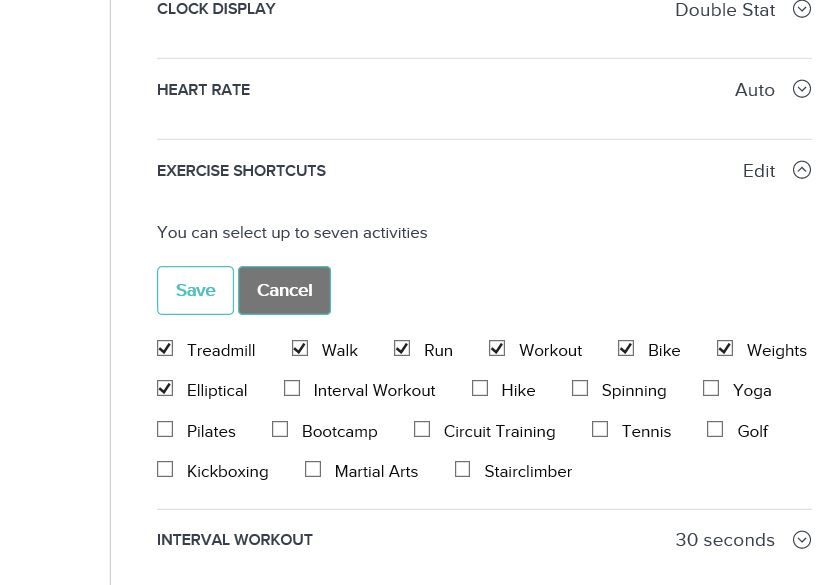Check the Hike checkbox
The image size is (834, 585).
click(x=480, y=387)
